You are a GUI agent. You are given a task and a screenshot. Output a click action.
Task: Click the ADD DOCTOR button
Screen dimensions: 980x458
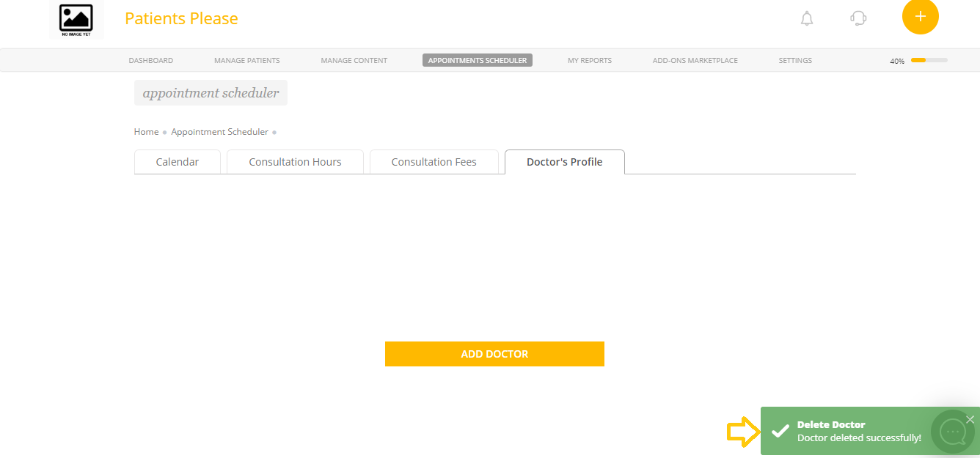[x=494, y=353]
